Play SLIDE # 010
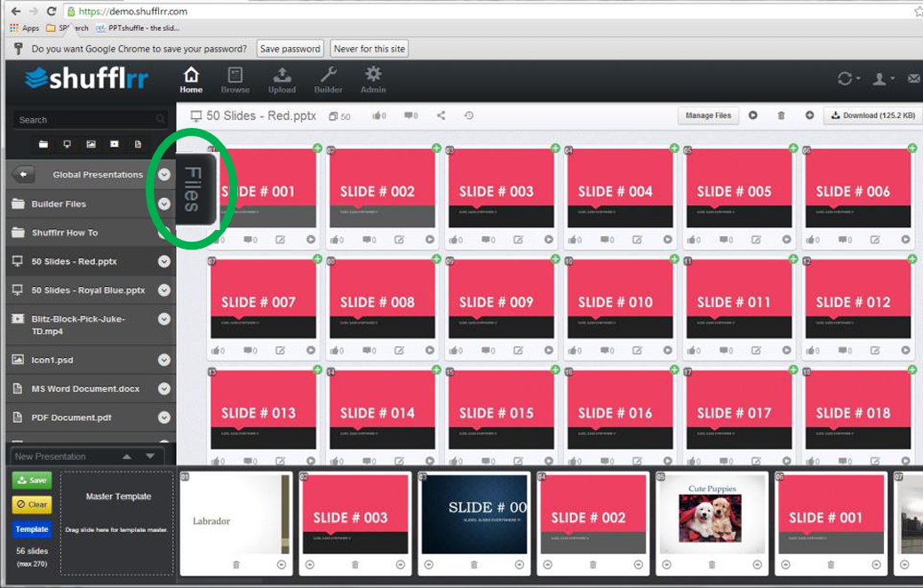The height and width of the screenshot is (588, 923). [x=667, y=350]
